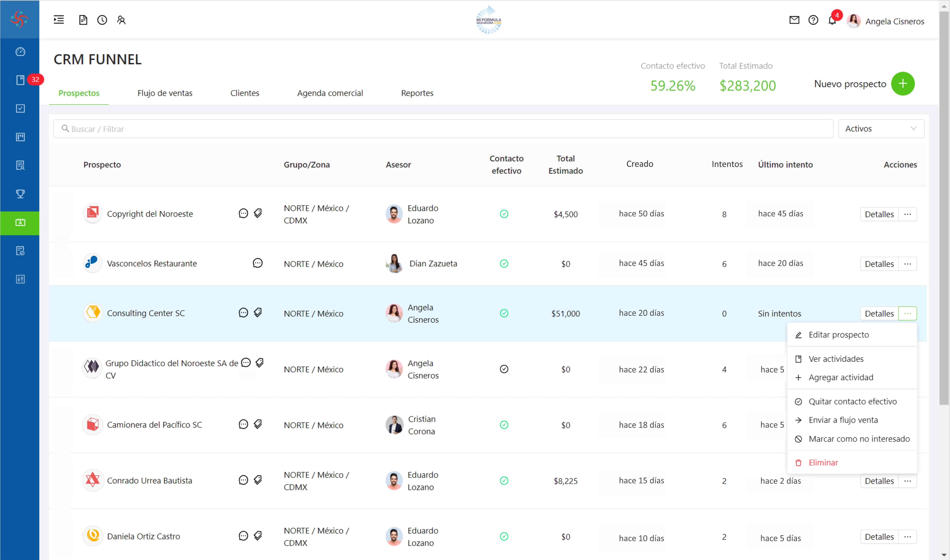The width and height of the screenshot is (950, 560).
Task: Toggle contacto efectivo check for Vasconcelos Restaurante
Action: tap(504, 263)
